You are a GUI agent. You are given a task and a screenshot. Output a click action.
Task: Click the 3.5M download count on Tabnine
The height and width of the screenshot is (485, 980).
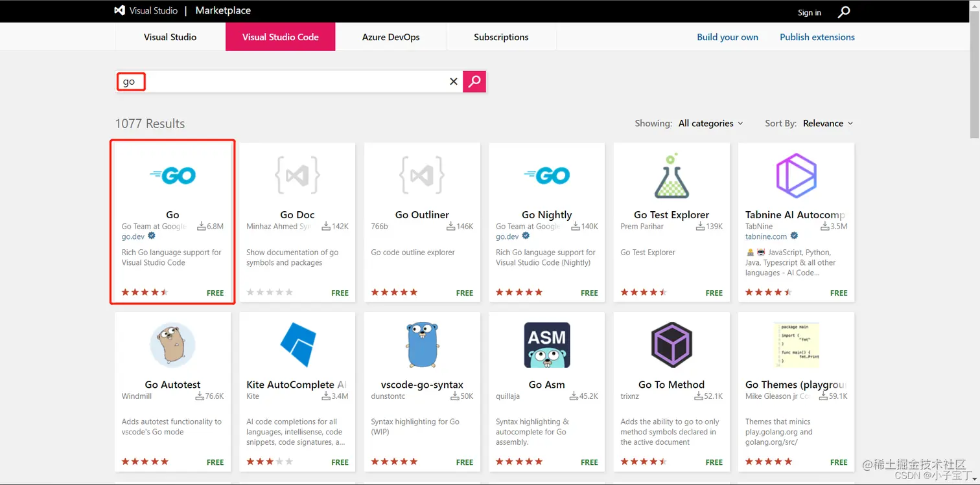[x=839, y=227]
